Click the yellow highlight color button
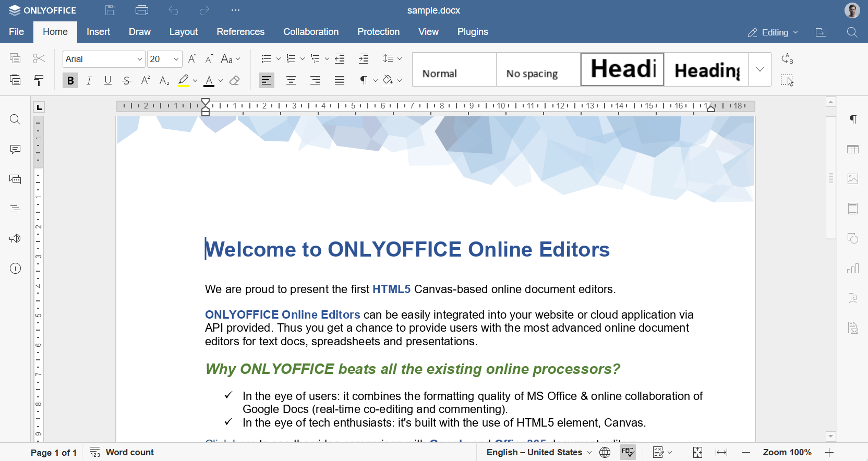Viewport: 868px width, 461px height. click(x=183, y=80)
